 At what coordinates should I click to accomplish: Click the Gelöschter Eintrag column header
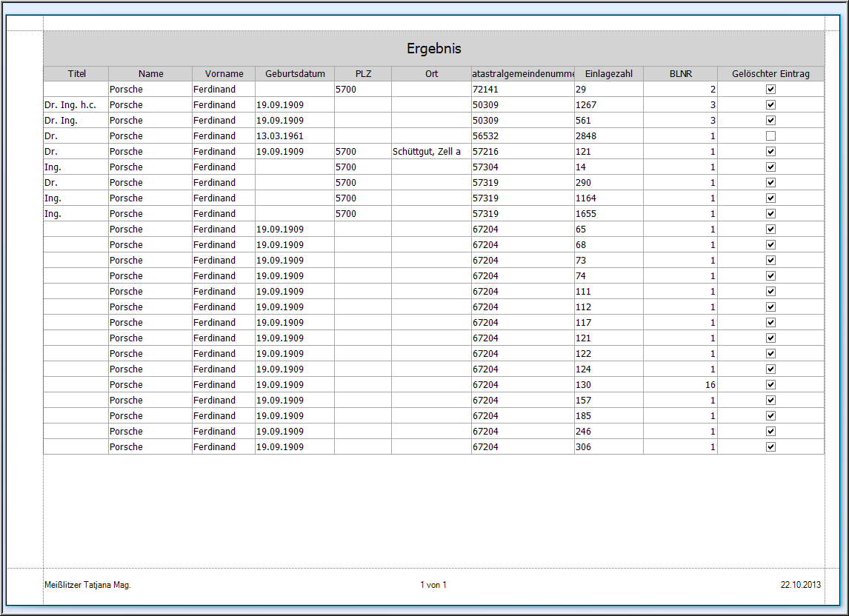[x=770, y=73]
